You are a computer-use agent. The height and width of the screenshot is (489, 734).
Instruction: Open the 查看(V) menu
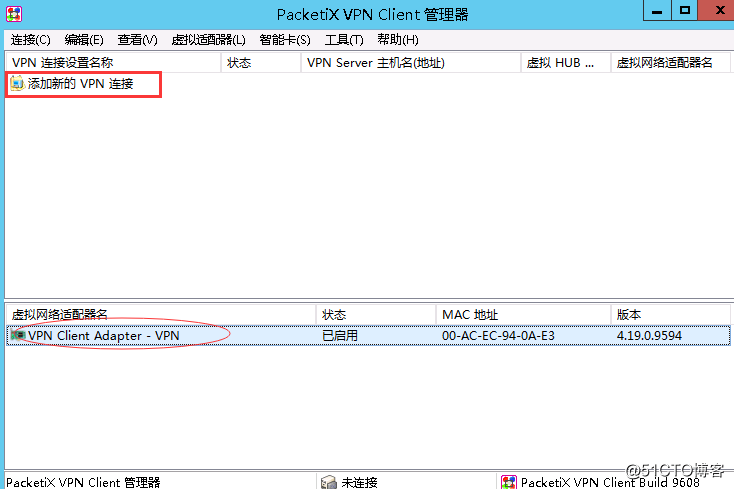(x=137, y=40)
